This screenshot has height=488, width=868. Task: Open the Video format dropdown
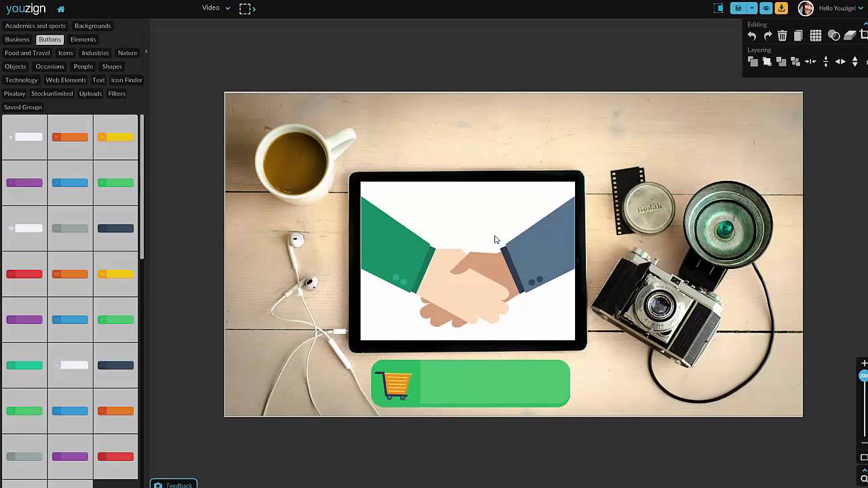pyautogui.click(x=216, y=8)
